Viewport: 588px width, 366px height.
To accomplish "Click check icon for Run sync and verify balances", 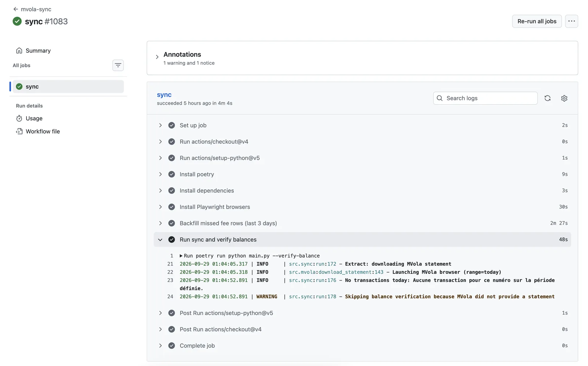I will (172, 240).
